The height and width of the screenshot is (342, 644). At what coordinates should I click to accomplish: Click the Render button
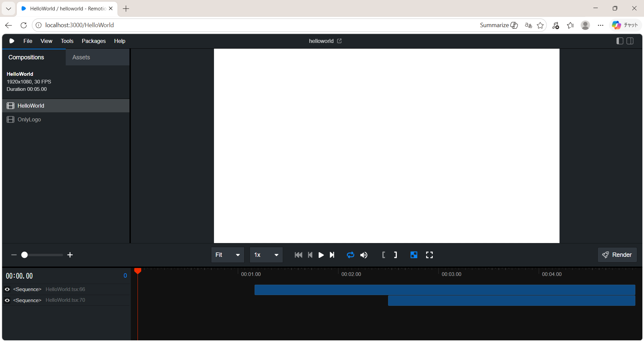coord(617,255)
